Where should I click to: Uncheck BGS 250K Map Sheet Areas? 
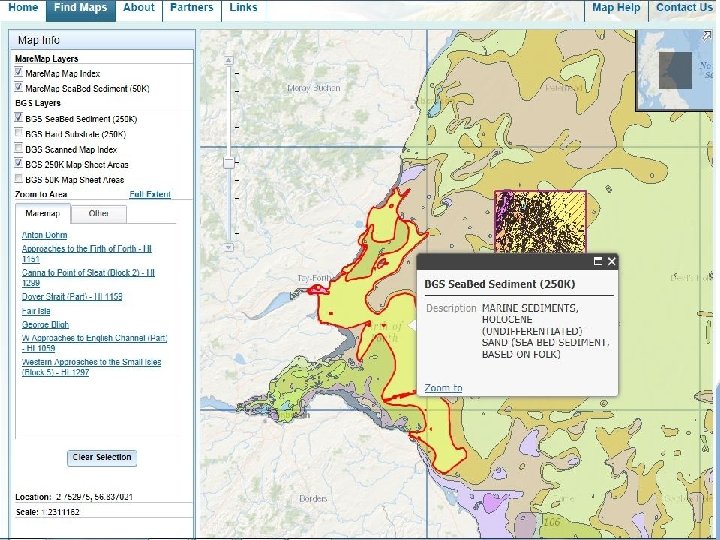point(18,163)
